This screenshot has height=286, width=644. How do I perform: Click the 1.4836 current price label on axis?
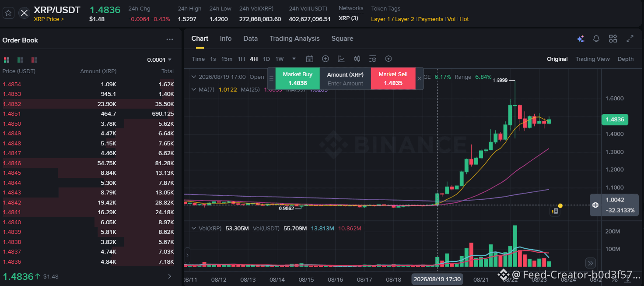click(x=615, y=119)
